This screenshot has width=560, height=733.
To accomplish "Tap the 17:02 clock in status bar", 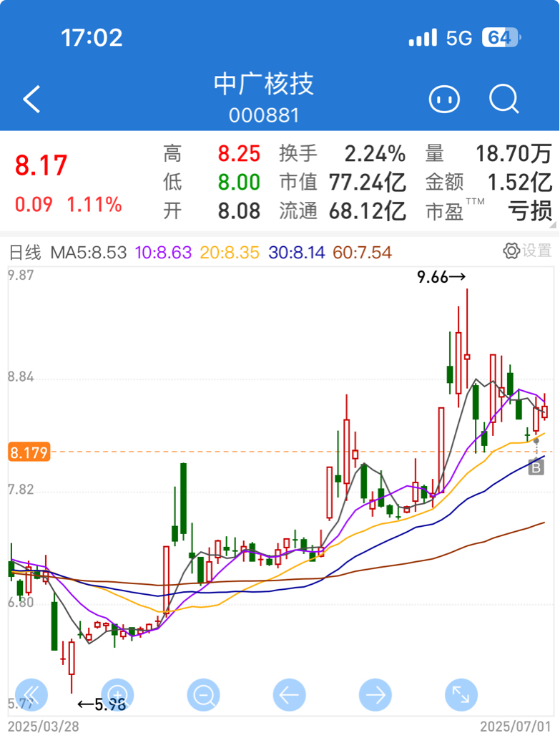I will [x=92, y=38].
